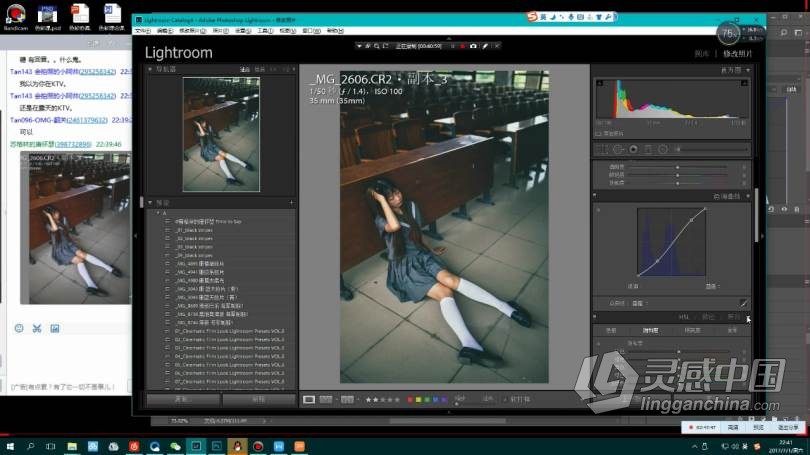Open the Window menu
810x455 pixels.
click(311, 31)
